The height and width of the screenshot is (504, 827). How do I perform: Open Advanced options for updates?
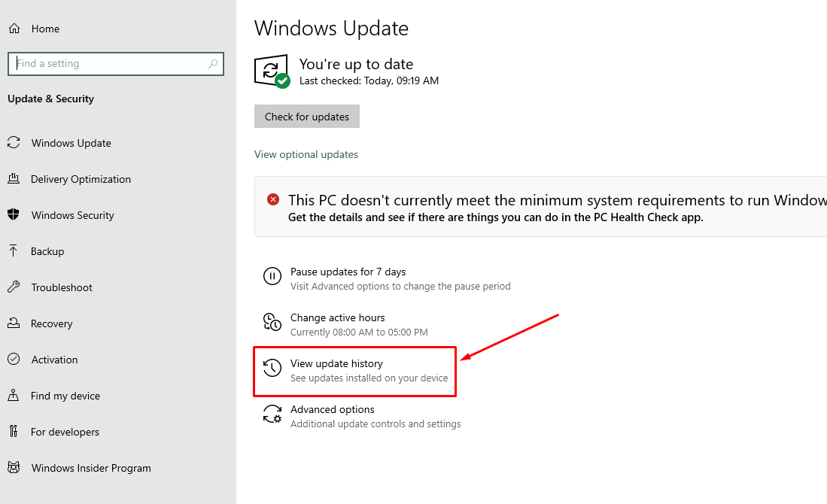[333, 410]
